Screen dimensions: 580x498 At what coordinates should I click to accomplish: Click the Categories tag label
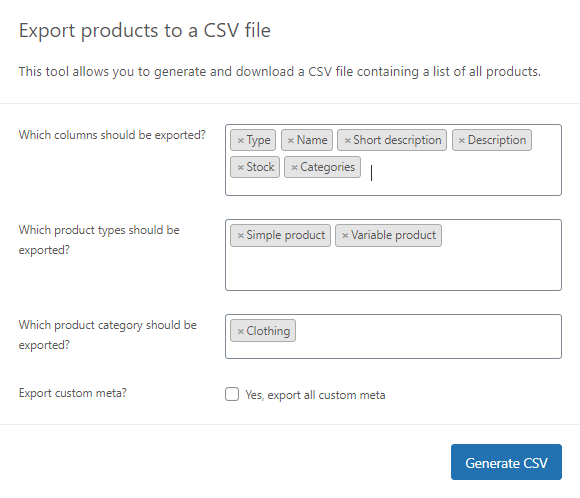point(327,167)
